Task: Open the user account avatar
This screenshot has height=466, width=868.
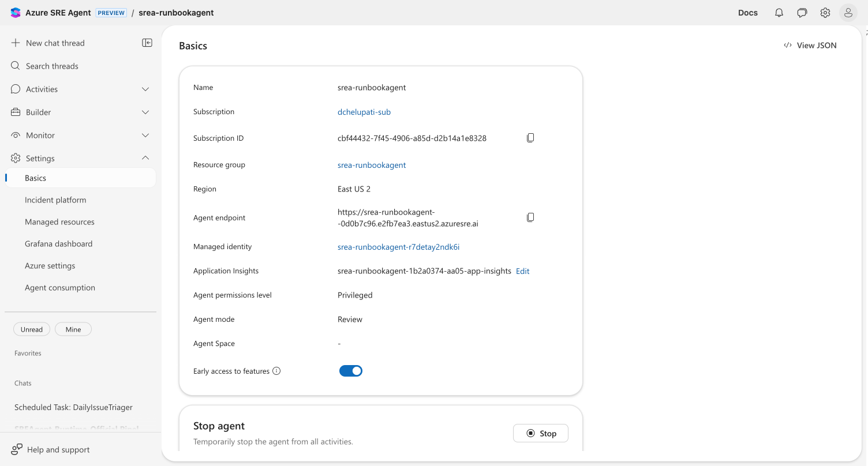Action: click(x=848, y=13)
